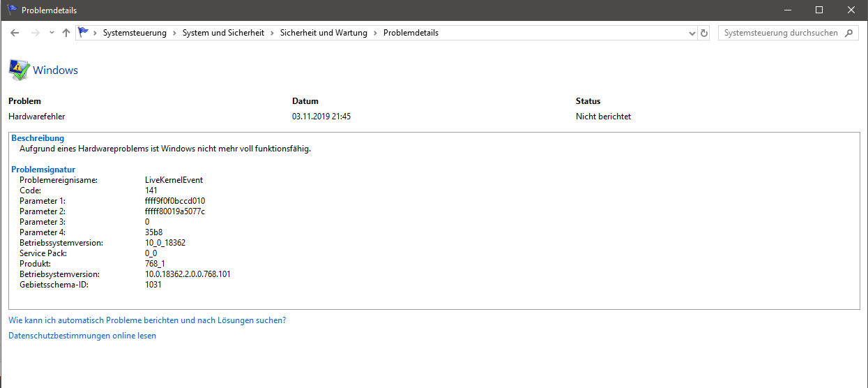The width and height of the screenshot is (868, 388).
Task: Refresh the page with the reload icon
Action: 704,33
